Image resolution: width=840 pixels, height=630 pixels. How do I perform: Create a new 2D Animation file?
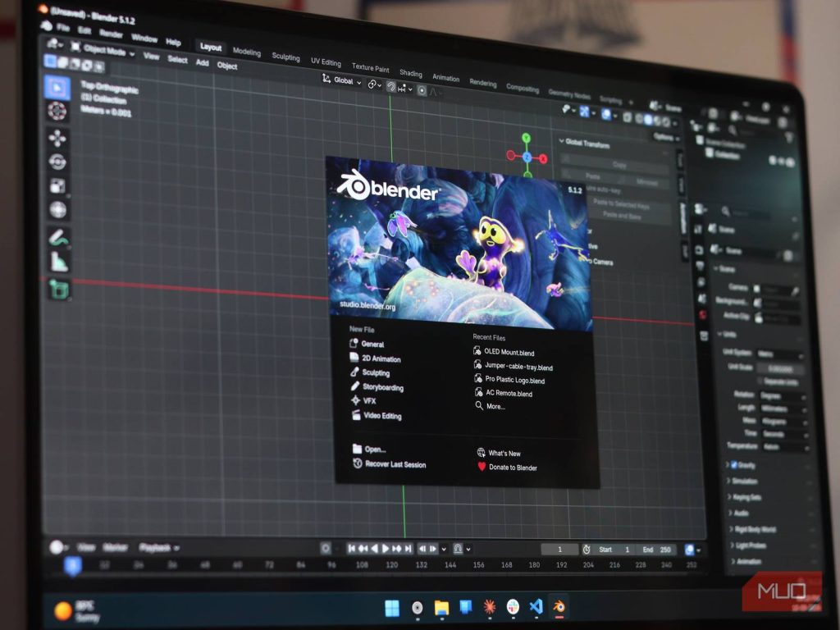click(375, 358)
